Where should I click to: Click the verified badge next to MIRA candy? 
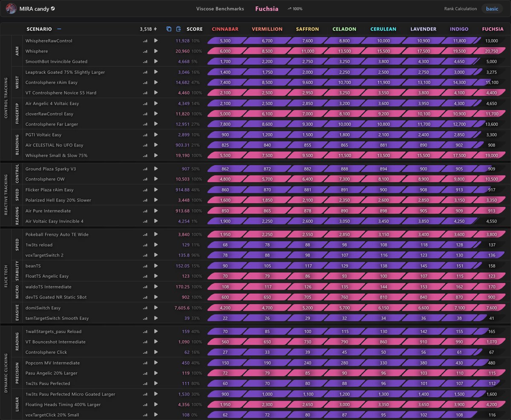coord(52,9)
